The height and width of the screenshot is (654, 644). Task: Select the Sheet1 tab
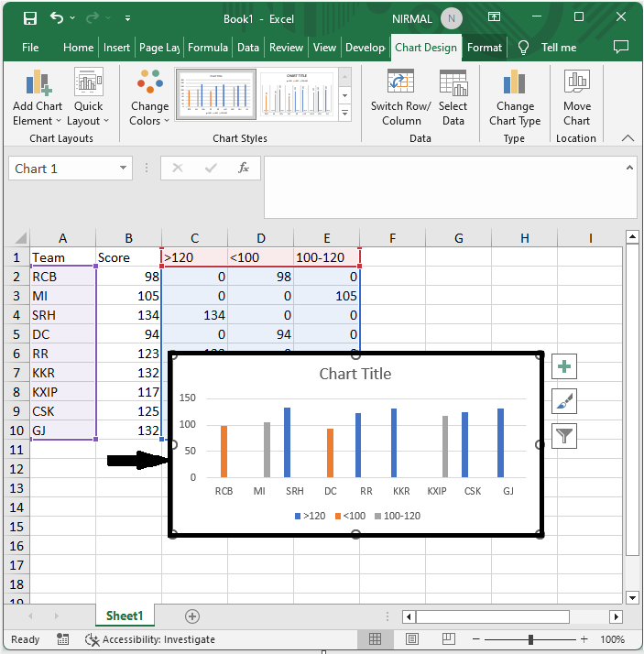click(125, 616)
